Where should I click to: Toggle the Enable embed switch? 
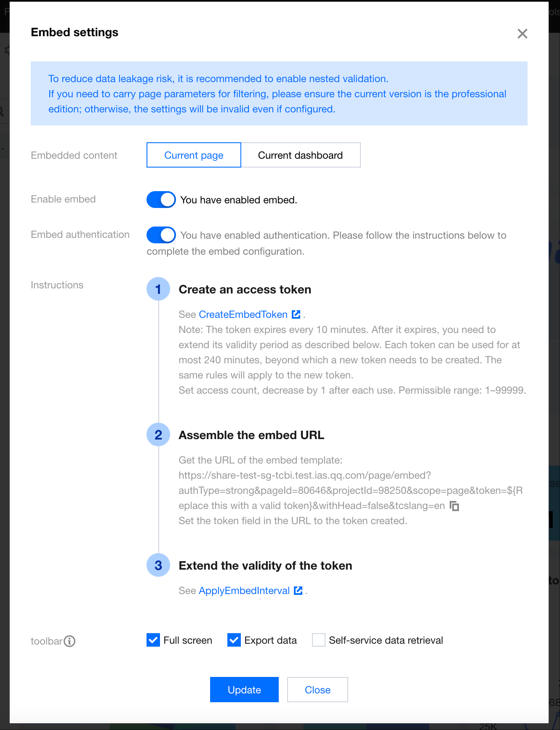point(161,200)
